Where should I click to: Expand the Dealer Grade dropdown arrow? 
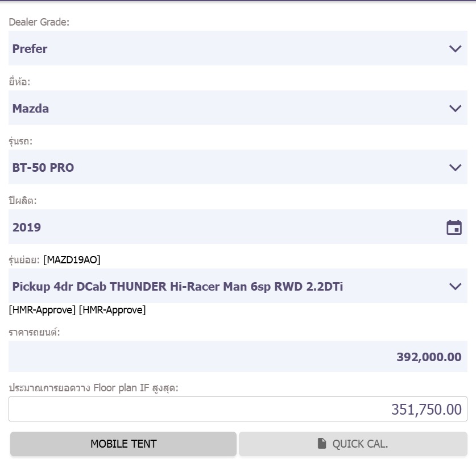[455, 49]
